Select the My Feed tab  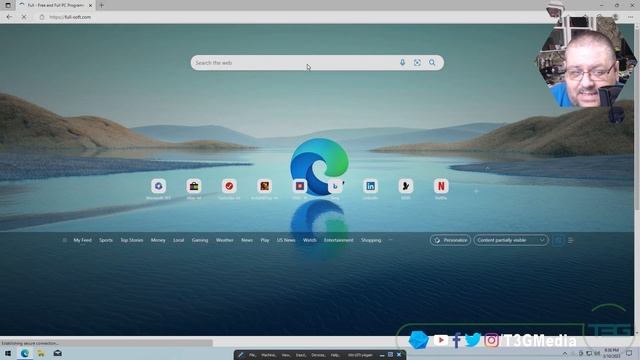(x=82, y=240)
